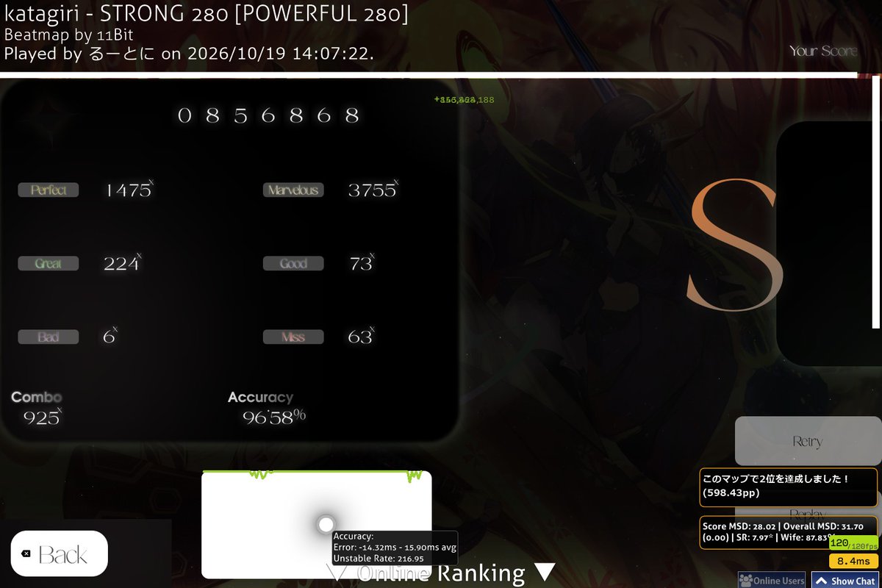Click the Good judgement label
The width and height of the screenshot is (882, 588).
(x=293, y=264)
